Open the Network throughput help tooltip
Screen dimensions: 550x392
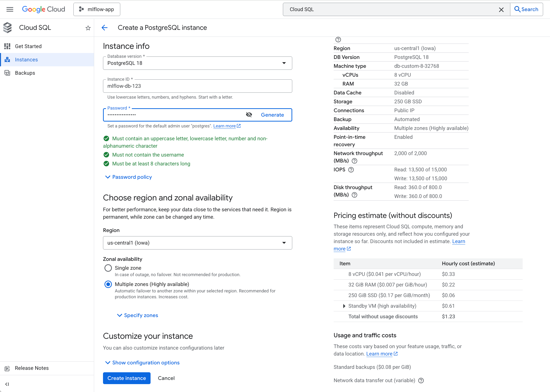pyautogui.click(x=354, y=161)
